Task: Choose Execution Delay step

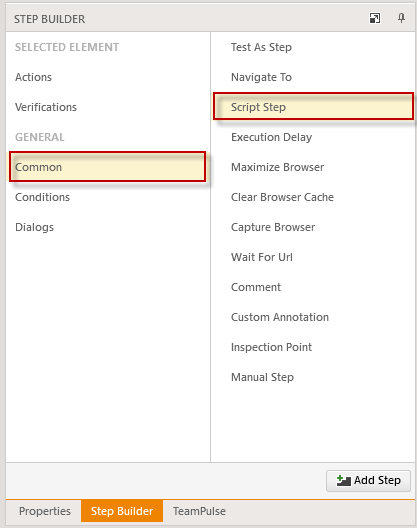Action: (x=271, y=137)
